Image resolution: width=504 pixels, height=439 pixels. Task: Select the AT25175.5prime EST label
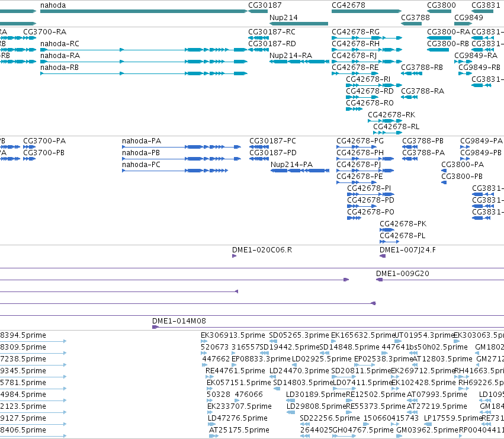239,430
